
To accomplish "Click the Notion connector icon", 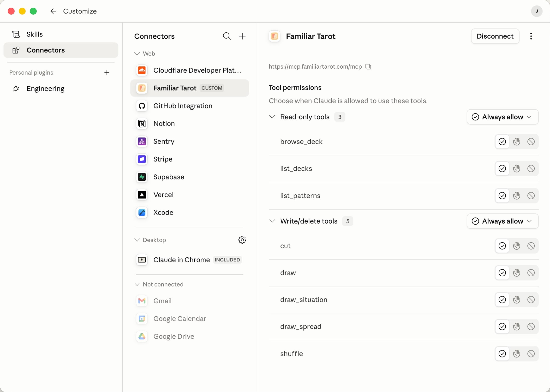I will pyautogui.click(x=142, y=124).
